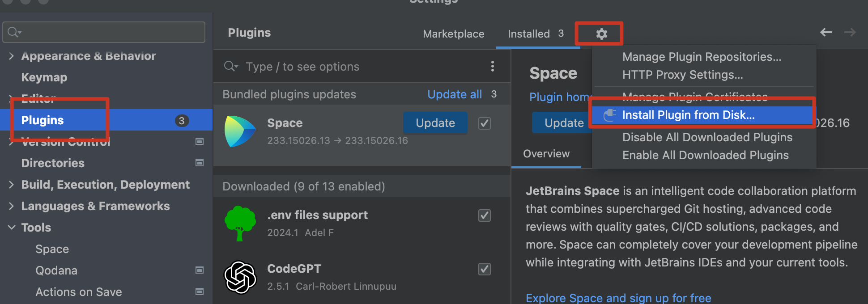
Task: Click the Space plugin logo
Action: click(240, 131)
